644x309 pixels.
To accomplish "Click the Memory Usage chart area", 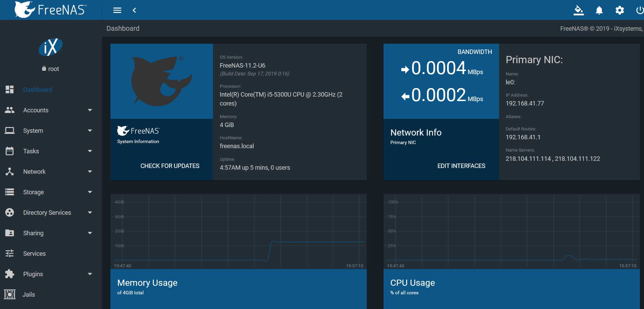I will (x=239, y=231).
